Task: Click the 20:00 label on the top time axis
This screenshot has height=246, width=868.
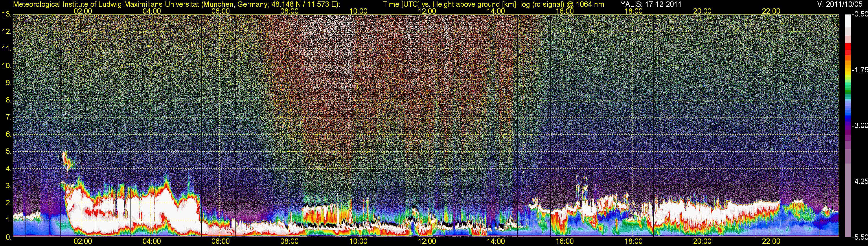Action: coord(702,11)
